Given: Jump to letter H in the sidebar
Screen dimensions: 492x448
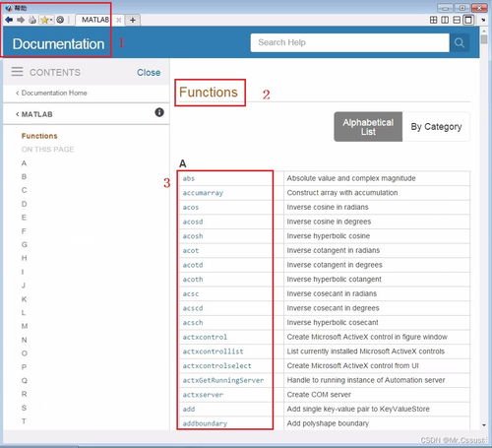Looking at the screenshot, I should 24,258.
